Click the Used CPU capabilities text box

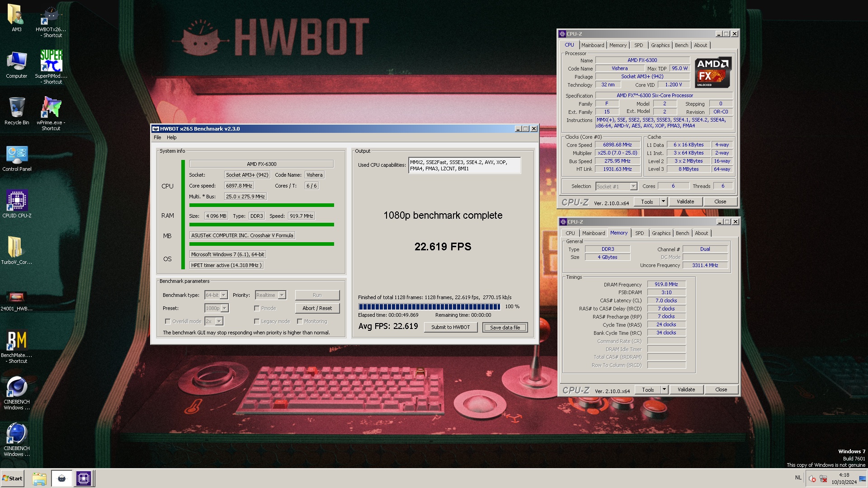tap(464, 165)
